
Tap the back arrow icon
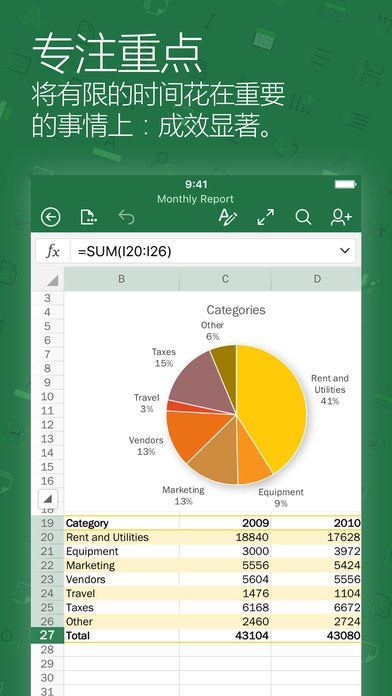tap(51, 217)
